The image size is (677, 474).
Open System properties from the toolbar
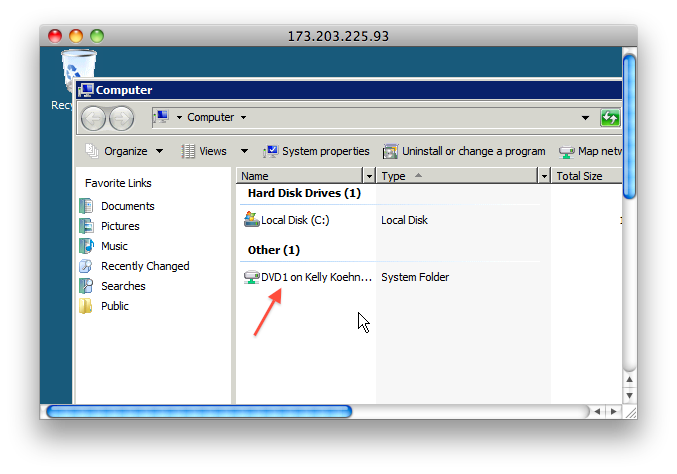tap(316, 151)
